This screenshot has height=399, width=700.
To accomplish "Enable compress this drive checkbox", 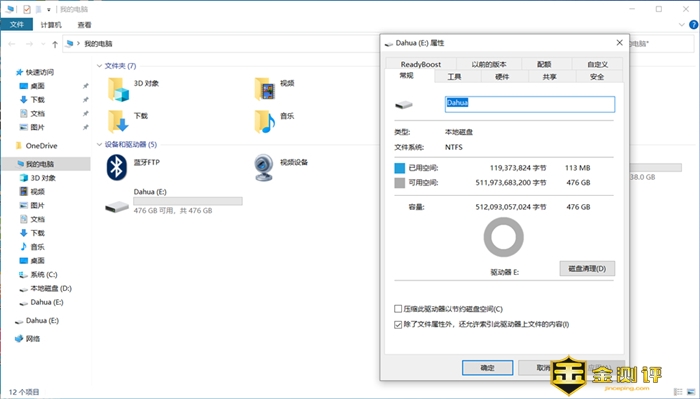I will pyautogui.click(x=398, y=309).
